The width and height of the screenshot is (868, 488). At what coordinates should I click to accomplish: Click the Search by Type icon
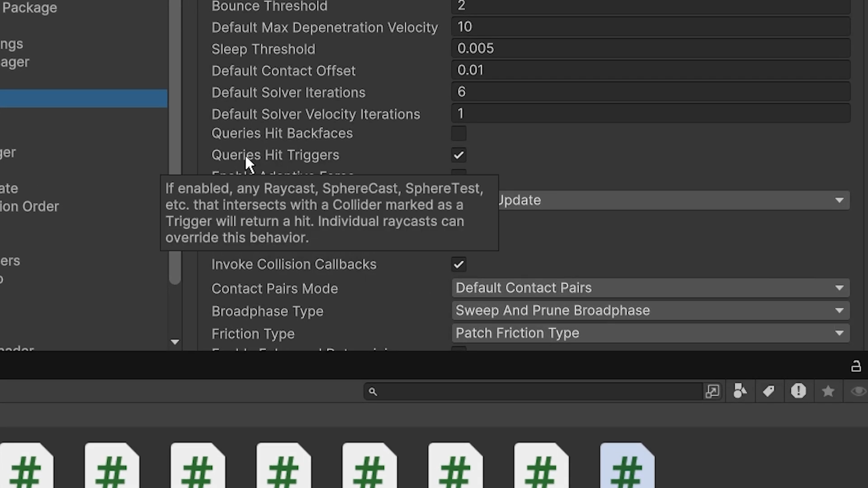point(740,391)
